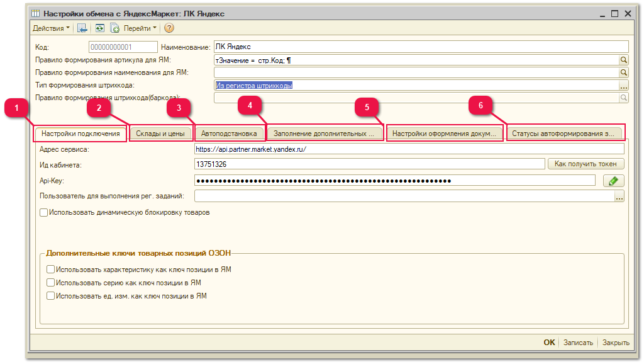The height and width of the screenshot is (364, 644).
Task: Click the barcode formation rule field
Action: pos(416,98)
